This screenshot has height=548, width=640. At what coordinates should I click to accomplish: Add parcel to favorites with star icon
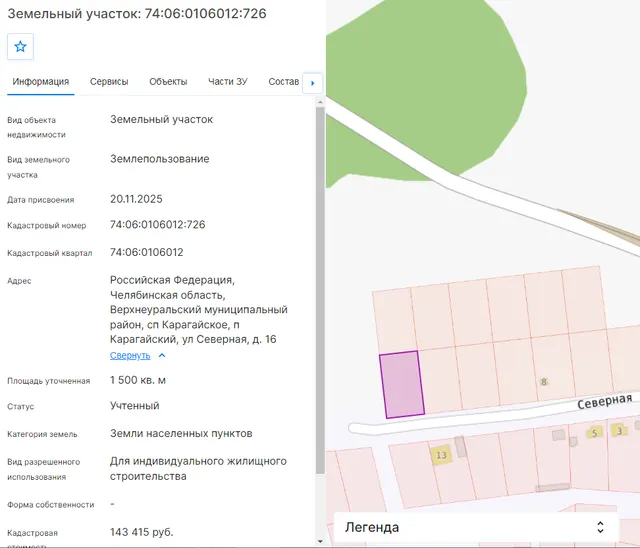(20, 47)
